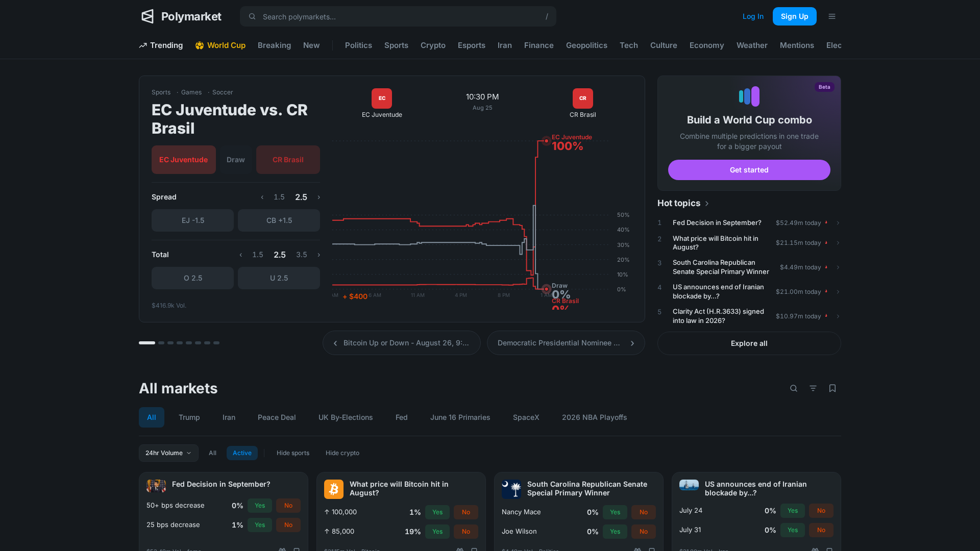Image resolution: width=980 pixels, height=551 pixels.
Task: Click the Iranian blockade card thumbnail
Action: click(689, 485)
